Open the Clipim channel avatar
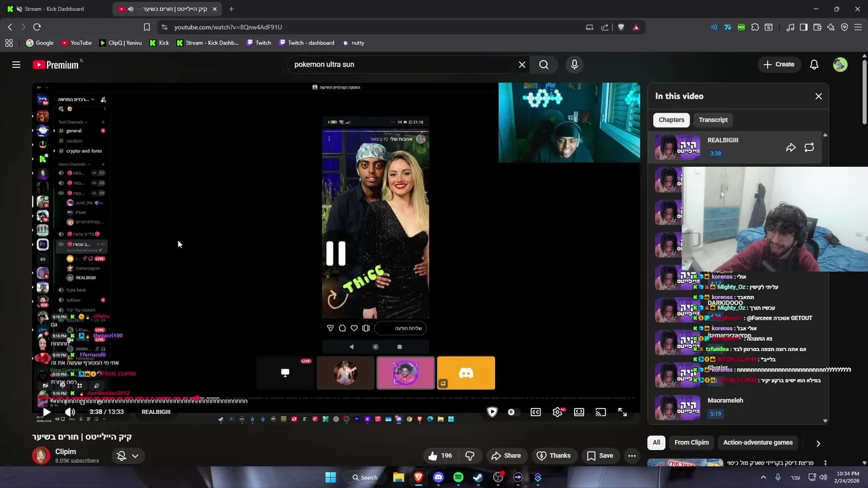 pyautogui.click(x=41, y=455)
